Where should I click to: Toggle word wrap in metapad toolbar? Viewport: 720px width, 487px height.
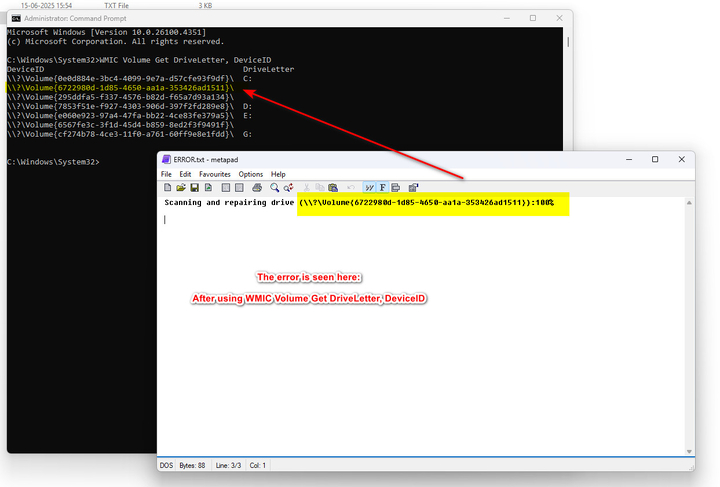coord(369,187)
